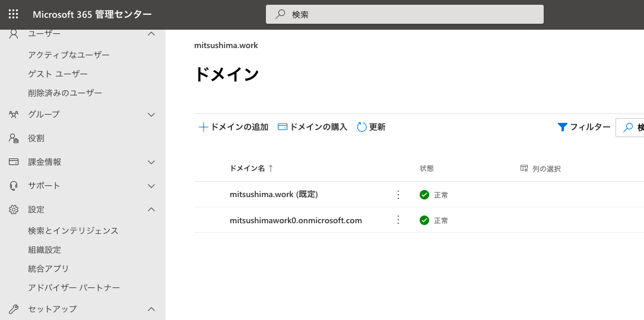Open アドバイザー パートナー in the sidebar
The height and width of the screenshot is (320, 644).
(x=74, y=287)
